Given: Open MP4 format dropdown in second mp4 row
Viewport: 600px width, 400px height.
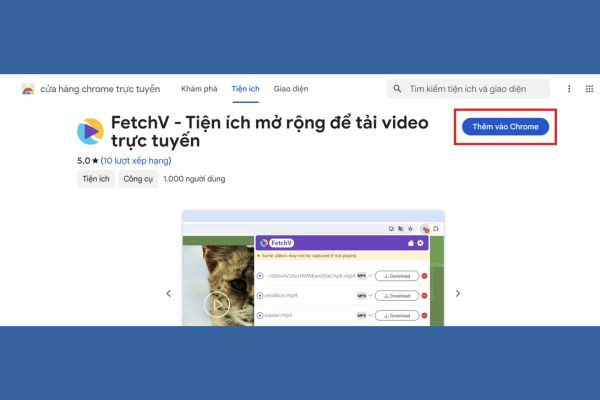Looking at the screenshot, I should pos(364,296).
